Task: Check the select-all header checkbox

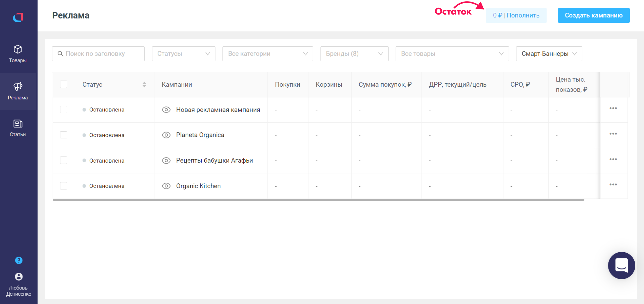Action: click(x=64, y=84)
